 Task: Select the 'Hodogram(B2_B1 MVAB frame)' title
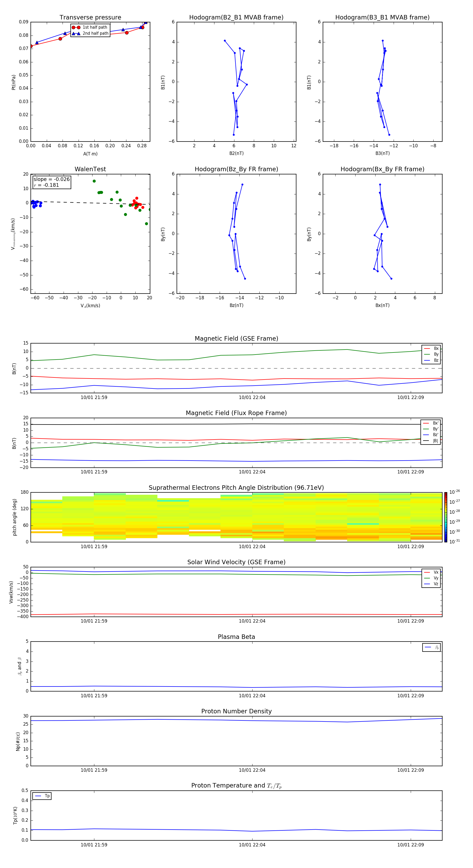(236, 18)
